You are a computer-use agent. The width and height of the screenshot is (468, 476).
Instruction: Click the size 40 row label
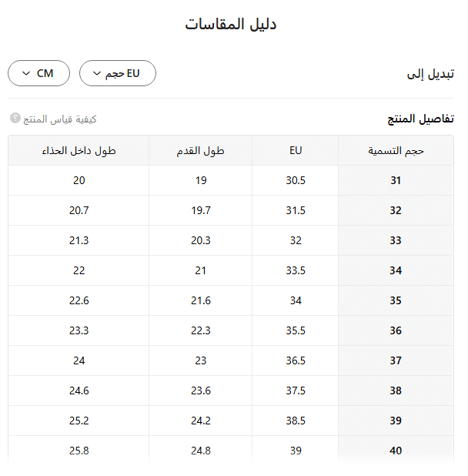click(x=396, y=451)
